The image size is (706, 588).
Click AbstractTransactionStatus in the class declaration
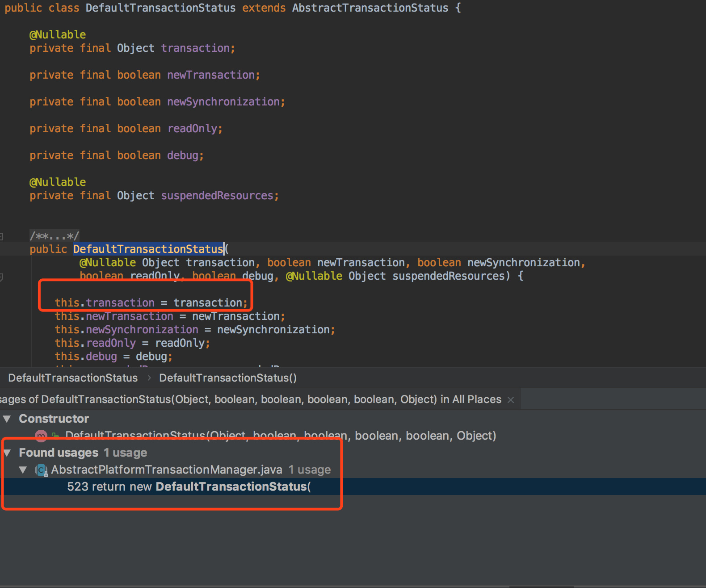click(x=370, y=8)
